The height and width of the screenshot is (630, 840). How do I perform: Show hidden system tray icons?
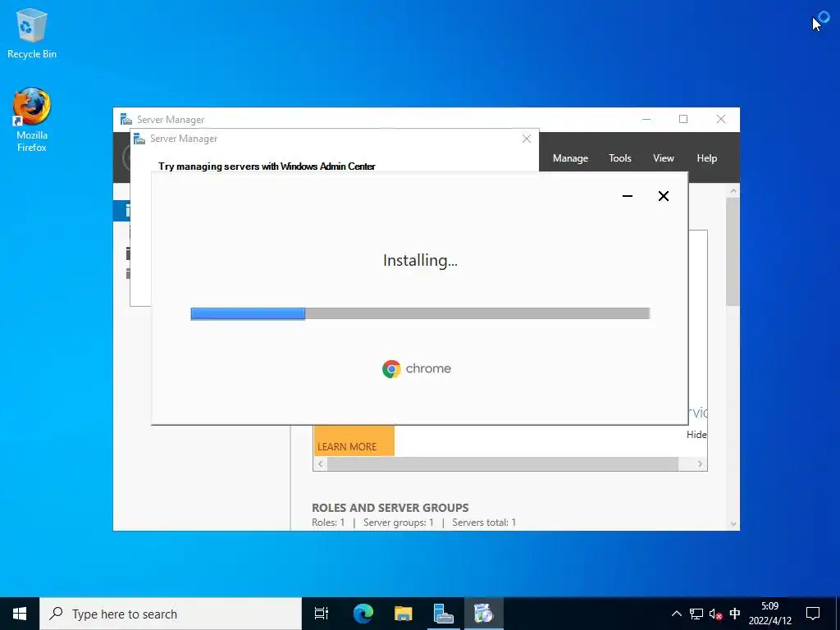coord(677,614)
